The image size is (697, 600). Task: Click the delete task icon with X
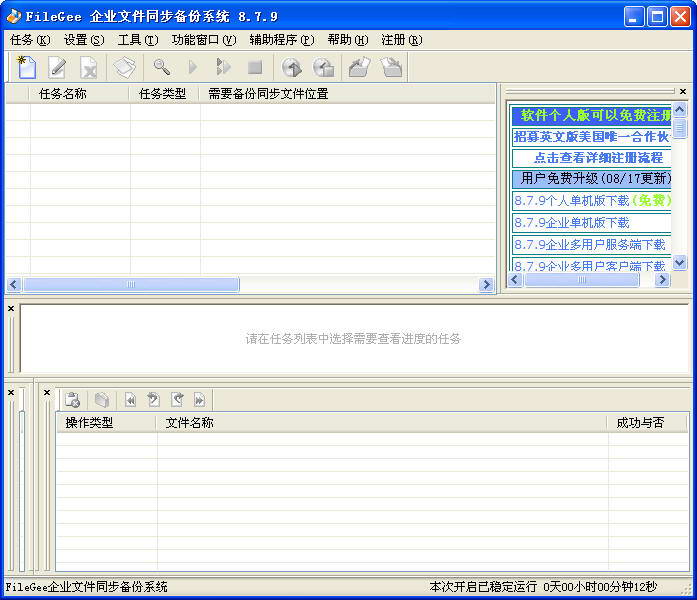[88, 67]
